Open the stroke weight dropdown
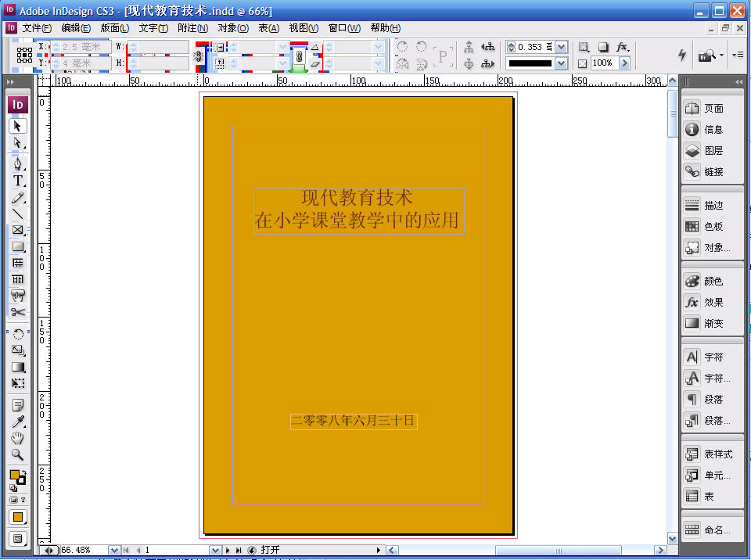 pos(562,47)
